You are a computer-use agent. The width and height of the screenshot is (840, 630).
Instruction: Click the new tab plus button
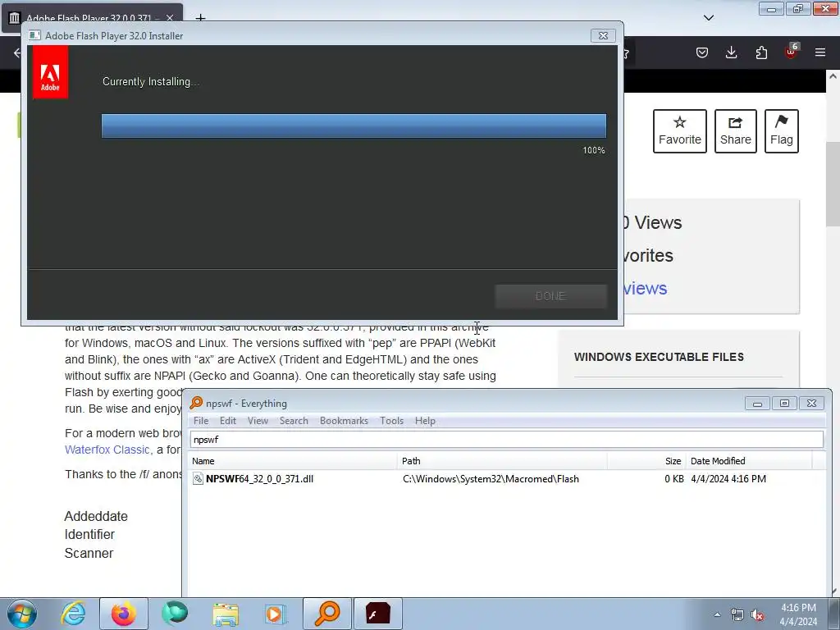pos(200,18)
